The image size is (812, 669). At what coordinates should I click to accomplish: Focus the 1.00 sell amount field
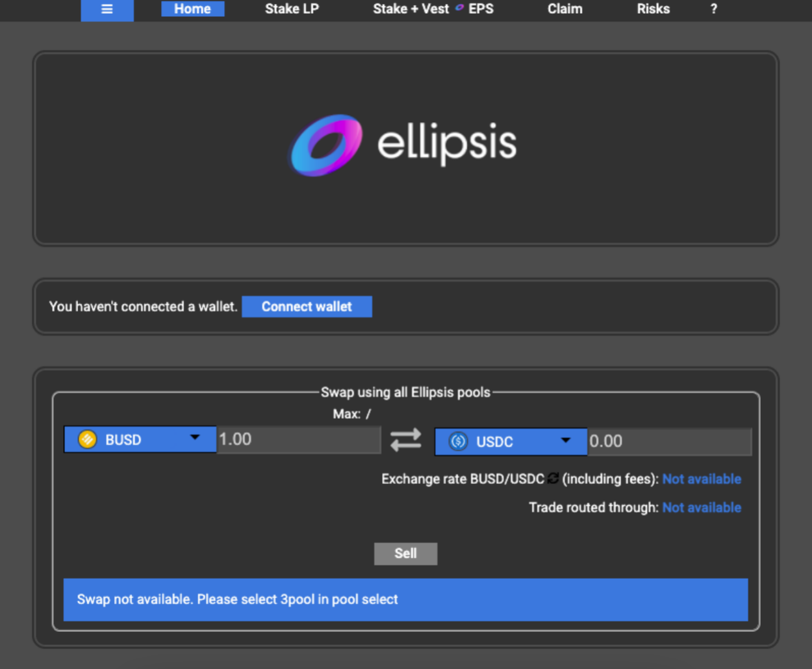click(x=299, y=440)
